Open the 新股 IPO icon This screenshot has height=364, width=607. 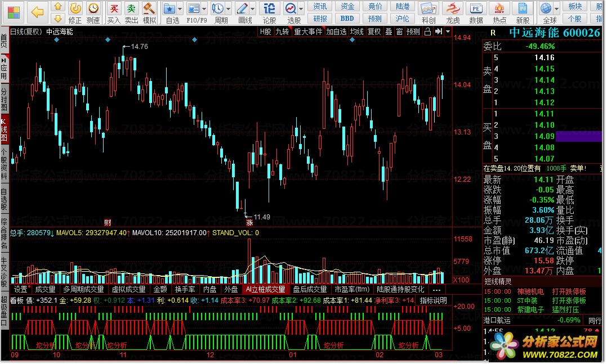click(523, 12)
